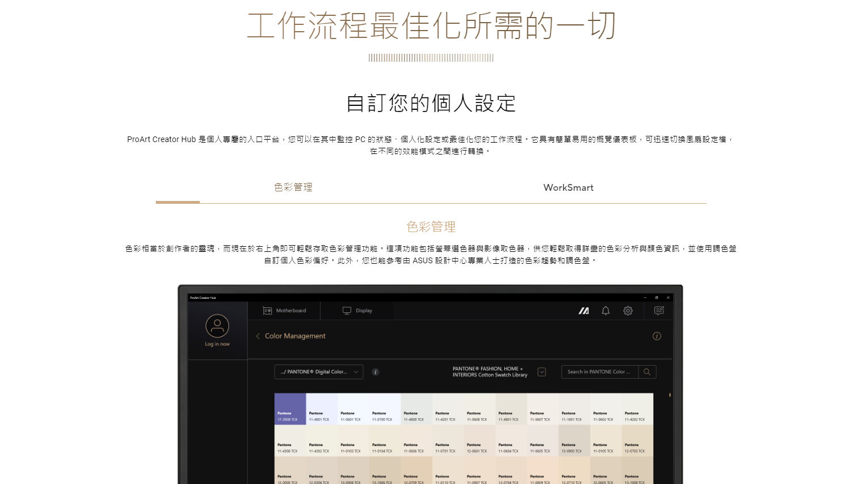This screenshot has width=868, height=484.
Task: Choose Pantone 11-0701 TCX swatch
Action: (x=448, y=441)
